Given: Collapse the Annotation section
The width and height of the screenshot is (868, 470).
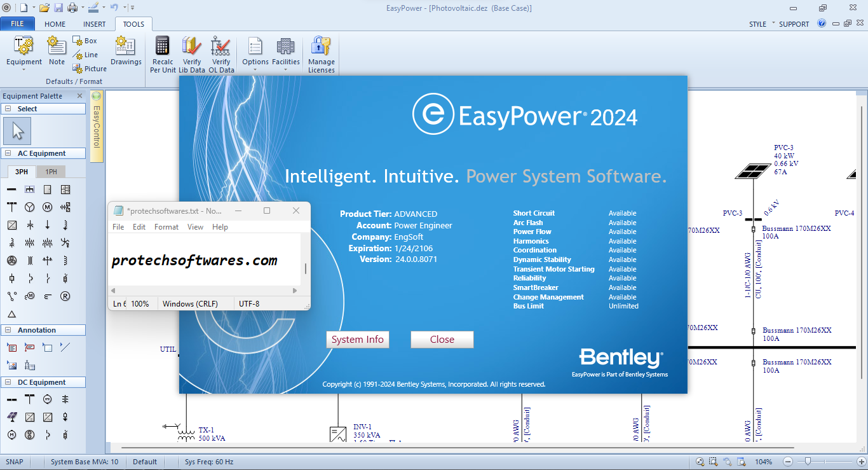Looking at the screenshot, I should (8, 330).
